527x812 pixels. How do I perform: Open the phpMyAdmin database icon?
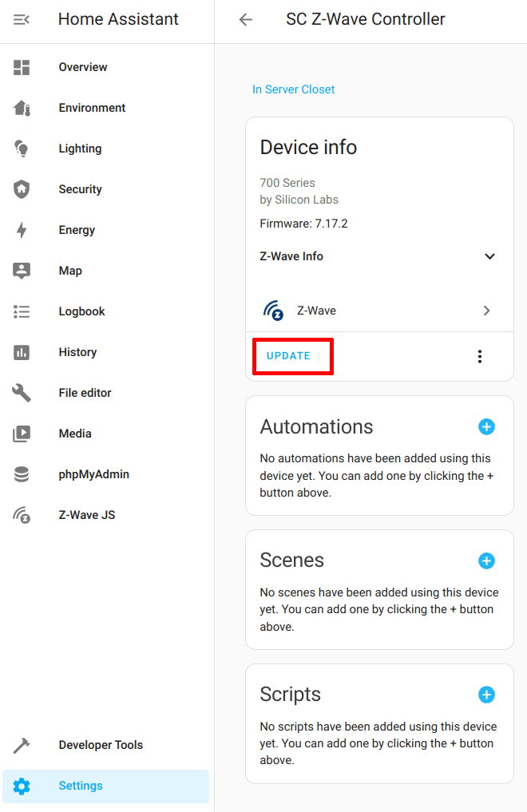22,474
